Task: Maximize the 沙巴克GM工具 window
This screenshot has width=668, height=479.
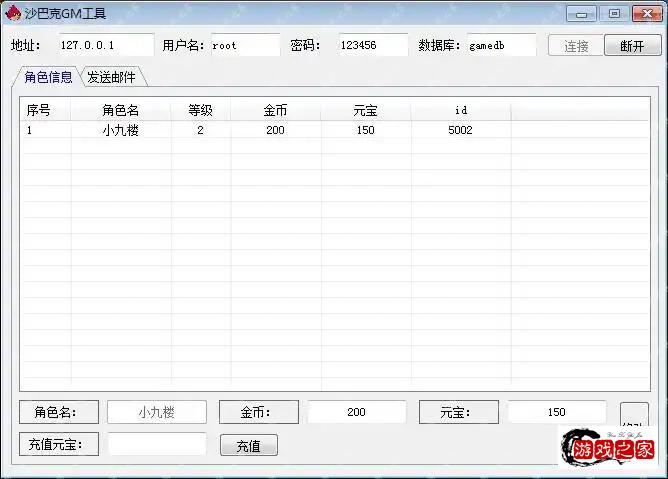Action: (x=614, y=14)
